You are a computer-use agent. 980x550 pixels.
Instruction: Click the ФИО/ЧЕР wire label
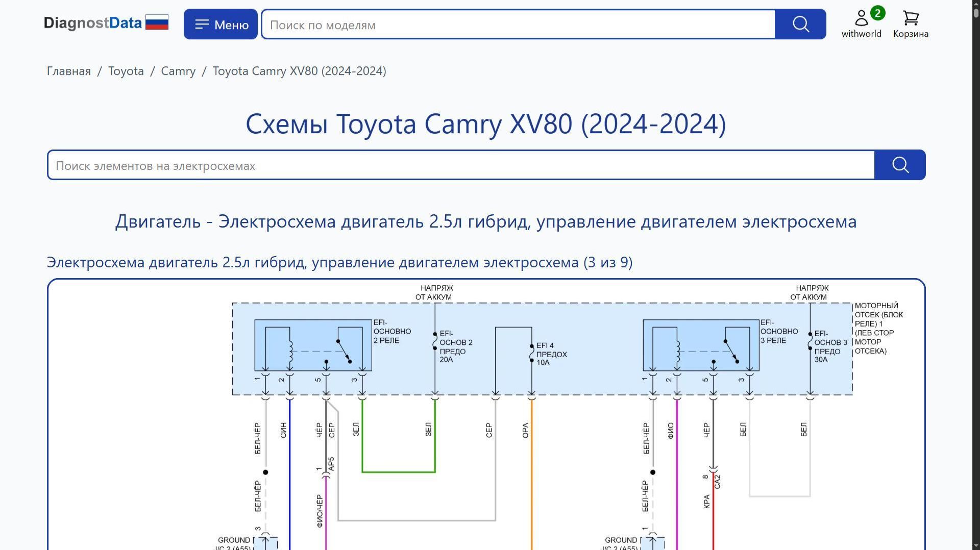tap(320, 511)
